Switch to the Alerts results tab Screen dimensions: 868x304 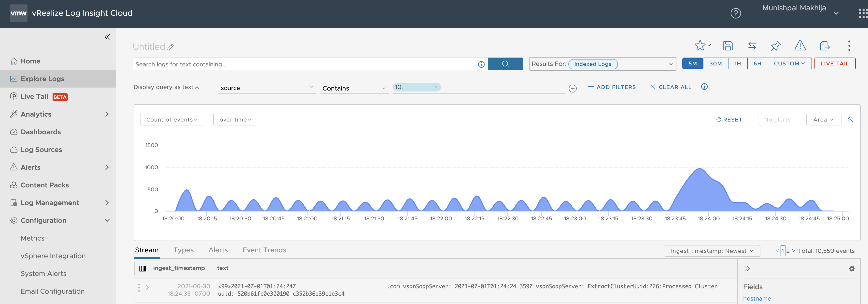point(218,250)
